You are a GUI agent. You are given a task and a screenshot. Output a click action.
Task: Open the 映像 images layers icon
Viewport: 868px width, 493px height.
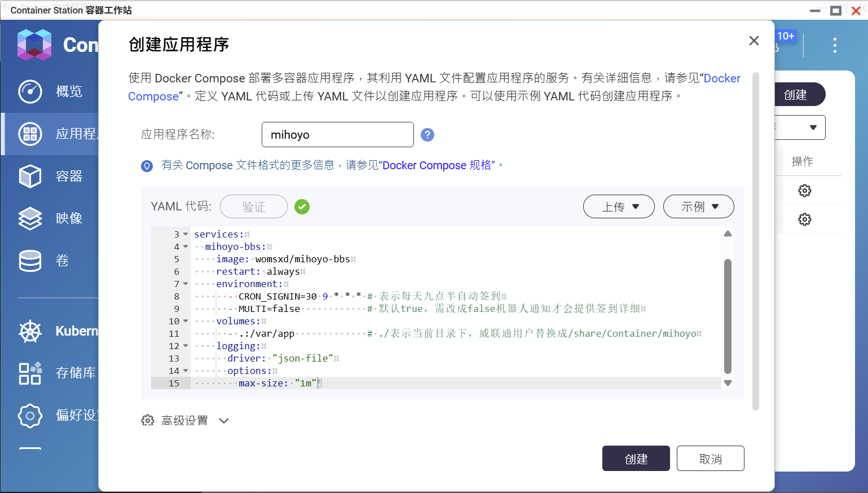tap(30, 218)
